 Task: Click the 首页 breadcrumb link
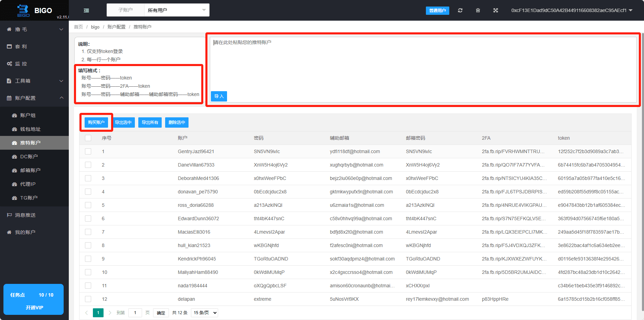tap(78, 27)
